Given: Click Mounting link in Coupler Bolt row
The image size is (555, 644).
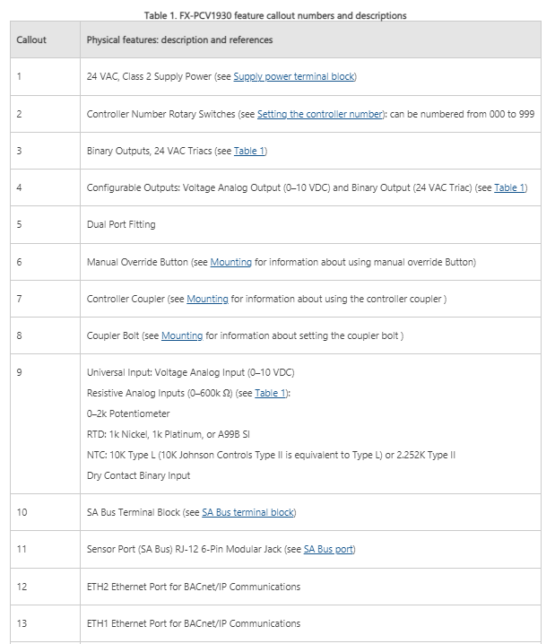Looking at the screenshot, I should [182, 336].
